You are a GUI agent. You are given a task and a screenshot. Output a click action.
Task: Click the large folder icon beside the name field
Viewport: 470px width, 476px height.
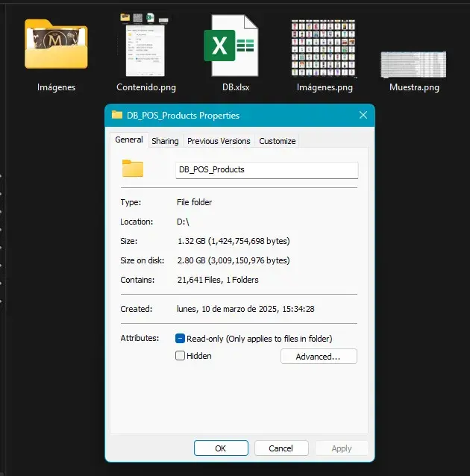tap(133, 169)
